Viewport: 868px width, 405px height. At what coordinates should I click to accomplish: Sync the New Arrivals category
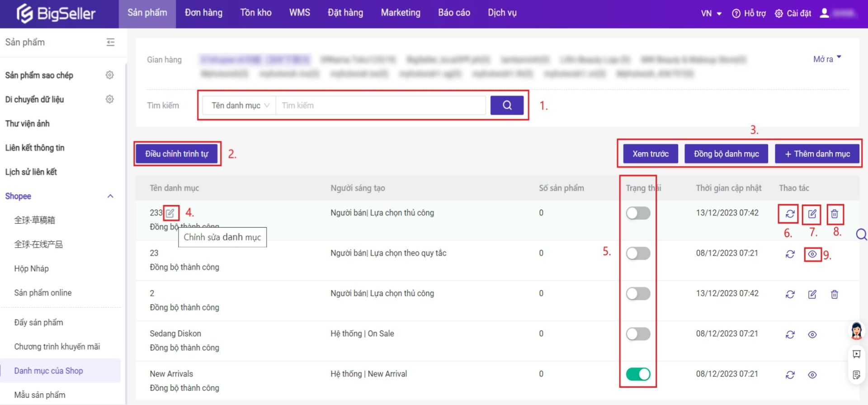790,375
